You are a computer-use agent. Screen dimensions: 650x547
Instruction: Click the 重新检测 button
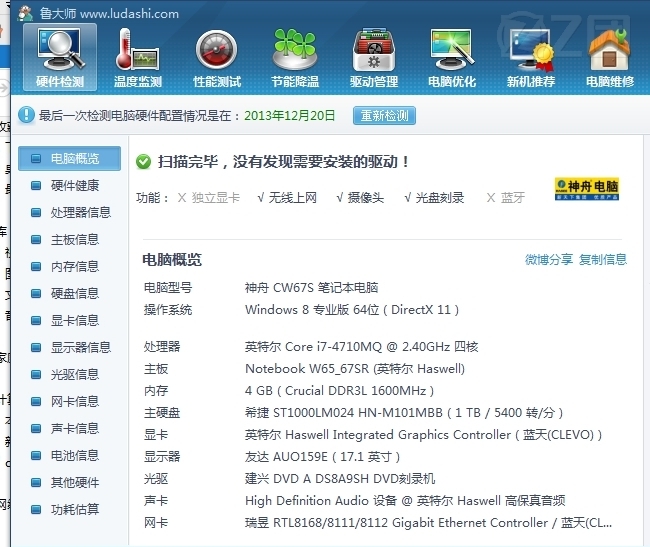384,115
